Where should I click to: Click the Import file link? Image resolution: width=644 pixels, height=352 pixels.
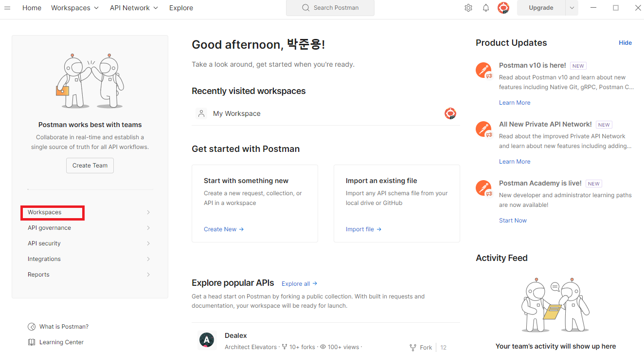click(364, 229)
